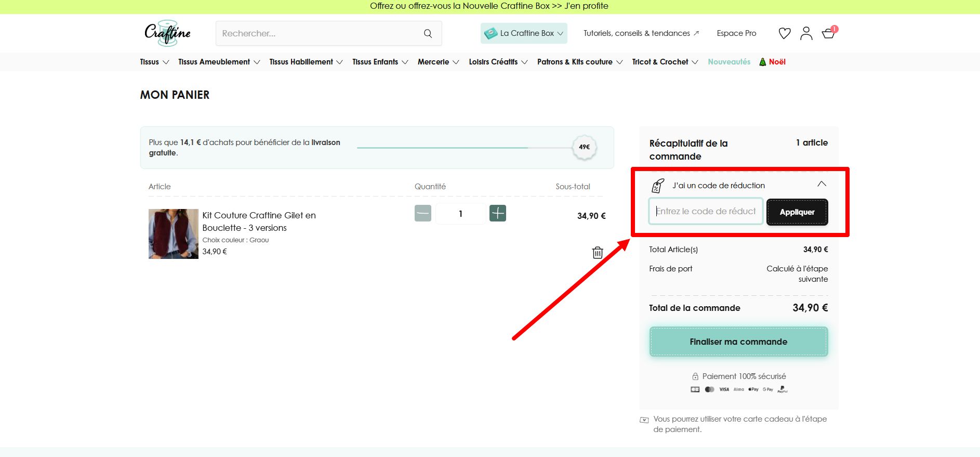Click the search magnifier icon

point(428,33)
